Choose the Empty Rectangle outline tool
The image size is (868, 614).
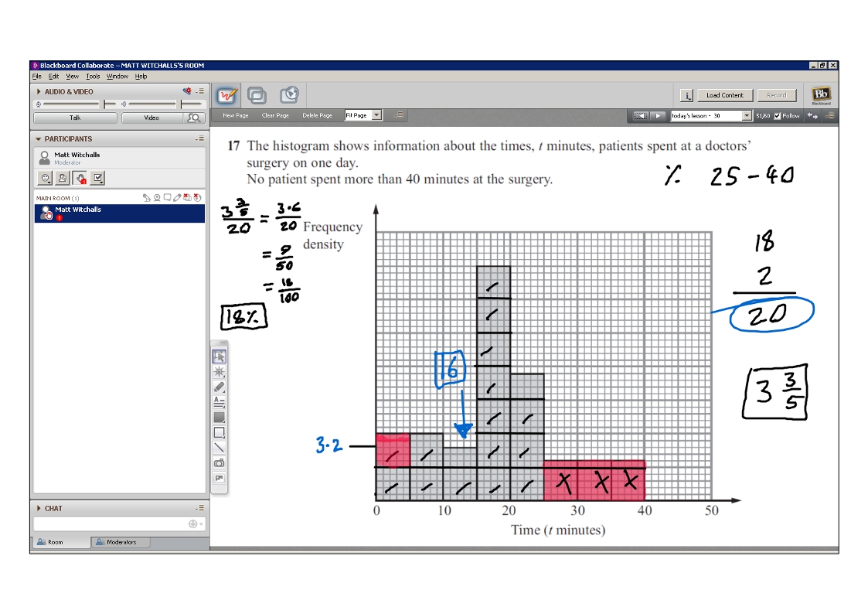220,432
